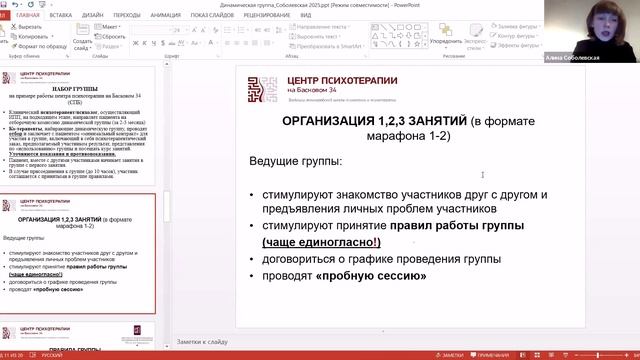The width and height of the screenshot is (640, 360).
Task: Select the straight line shape in shapes gallery
Action: [384, 27]
